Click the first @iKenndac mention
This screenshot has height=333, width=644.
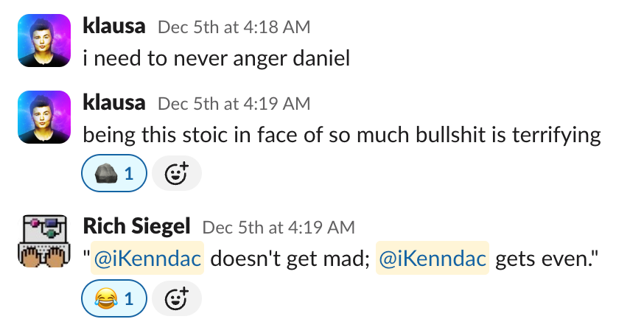pos(147,259)
